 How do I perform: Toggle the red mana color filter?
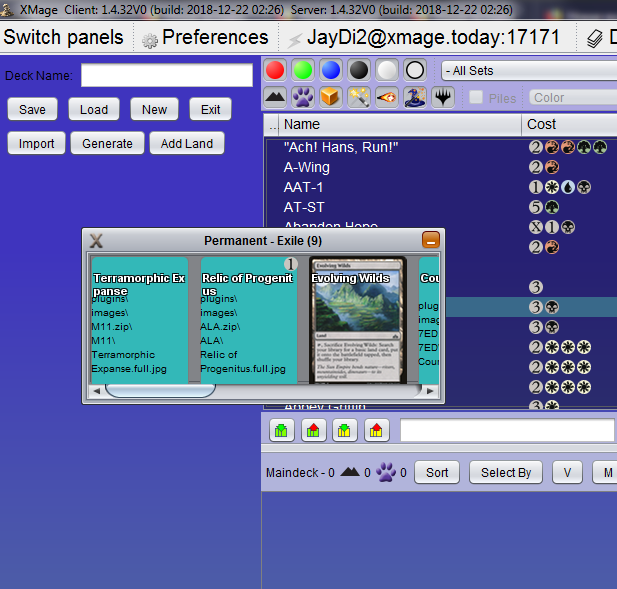coord(275,70)
